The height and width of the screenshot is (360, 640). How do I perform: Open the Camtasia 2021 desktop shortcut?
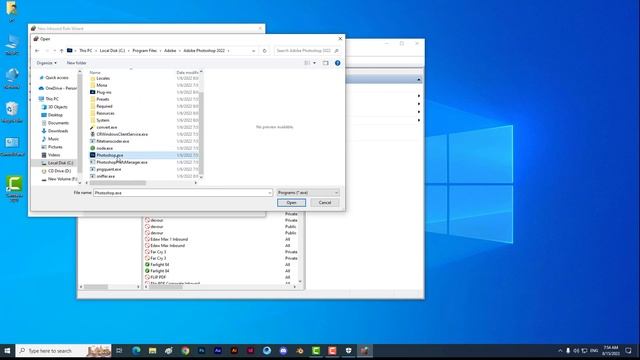[x=14, y=189]
